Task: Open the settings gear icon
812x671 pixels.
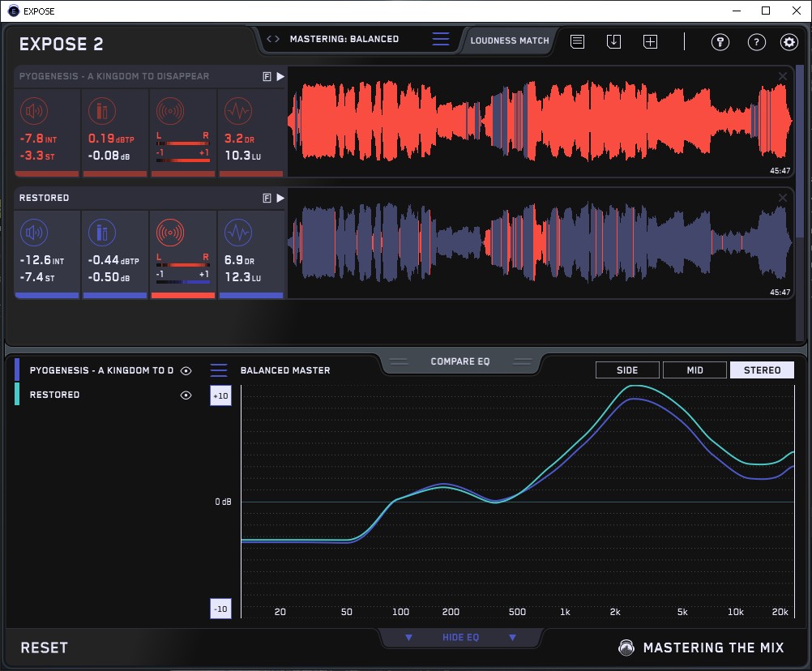Action: (789, 41)
